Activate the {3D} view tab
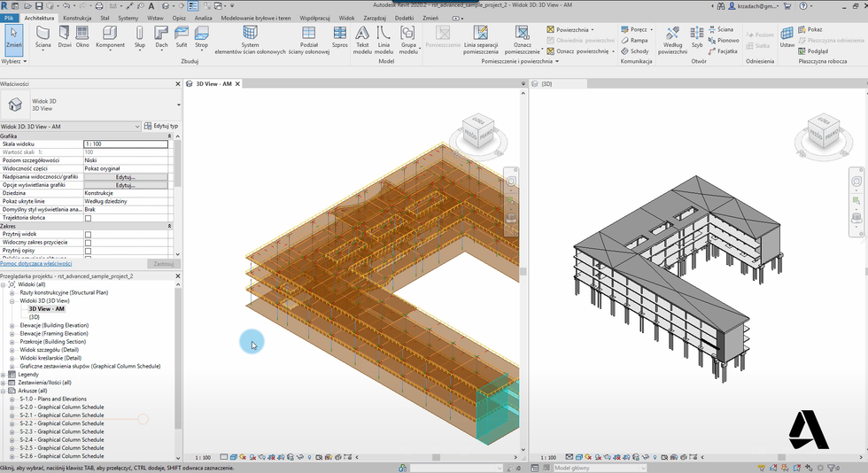868x473 pixels. point(546,84)
